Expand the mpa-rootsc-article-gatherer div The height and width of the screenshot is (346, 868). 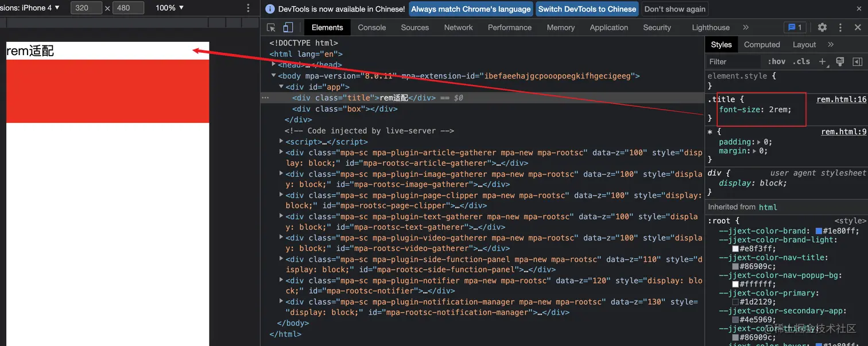[x=281, y=152]
